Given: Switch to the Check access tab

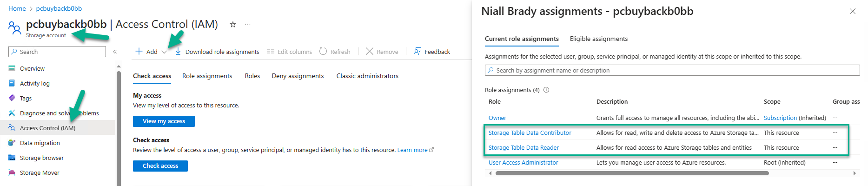Looking at the screenshot, I should point(152,76).
